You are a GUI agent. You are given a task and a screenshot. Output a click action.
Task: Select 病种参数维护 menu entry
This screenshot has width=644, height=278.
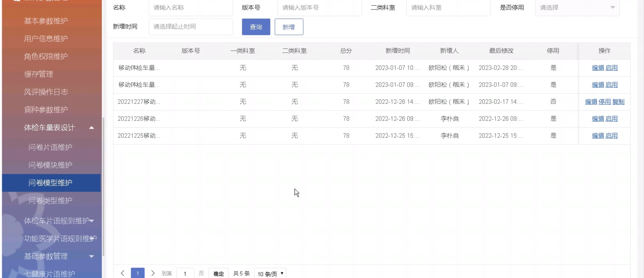coord(46,109)
